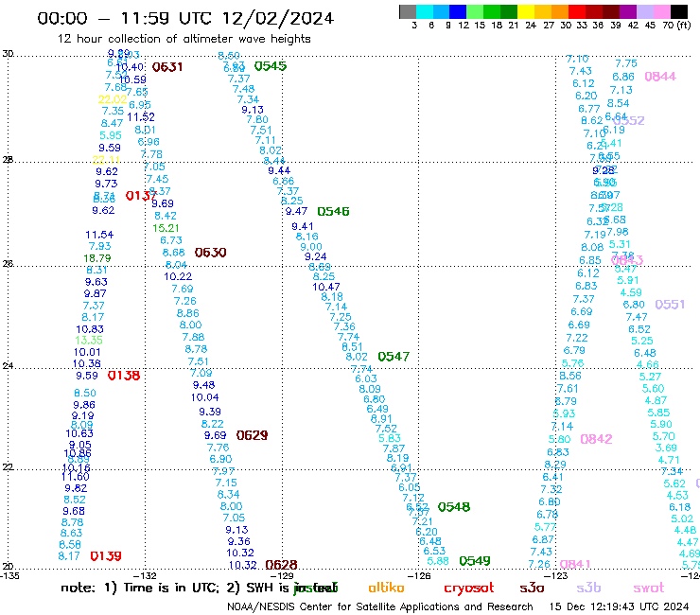Select the dark blue legend swatch
The image size is (700, 615).
click(458, 11)
